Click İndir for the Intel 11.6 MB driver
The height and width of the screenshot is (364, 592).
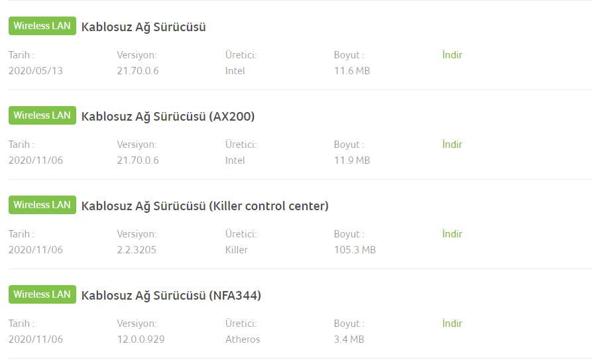click(452, 55)
